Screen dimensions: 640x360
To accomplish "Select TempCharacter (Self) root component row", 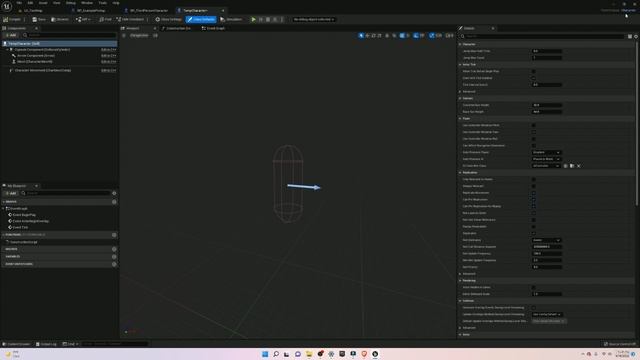I will [x=60, y=43].
